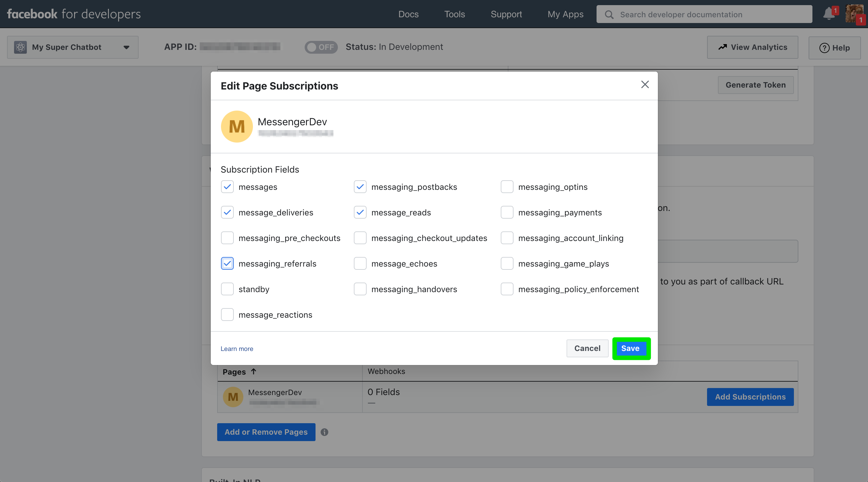Viewport: 868px width, 482px height.
Task: Uncheck message_deliveries checkbox
Action: [x=227, y=212]
